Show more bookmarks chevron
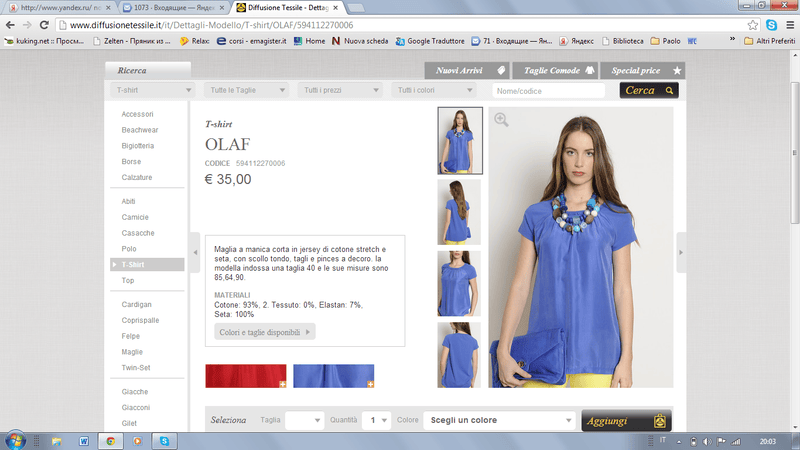800x450 pixels. [733, 39]
